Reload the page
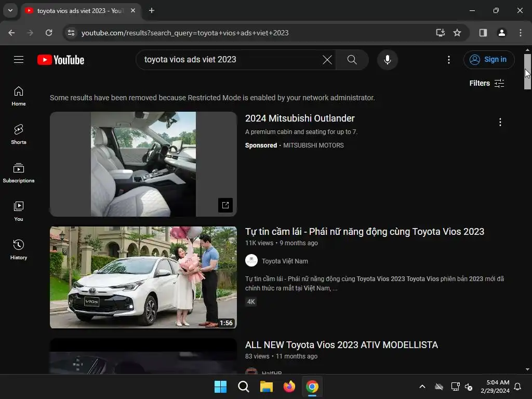The image size is (532, 399). (49, 33)
